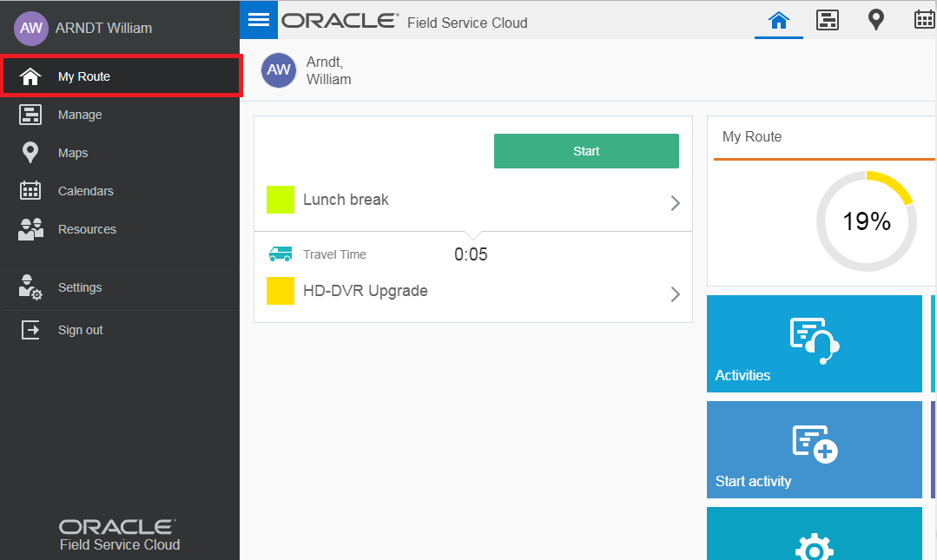Click the Sign out arrow icon
The width and height of the screenshot is (937, 560).
[30, 330]
